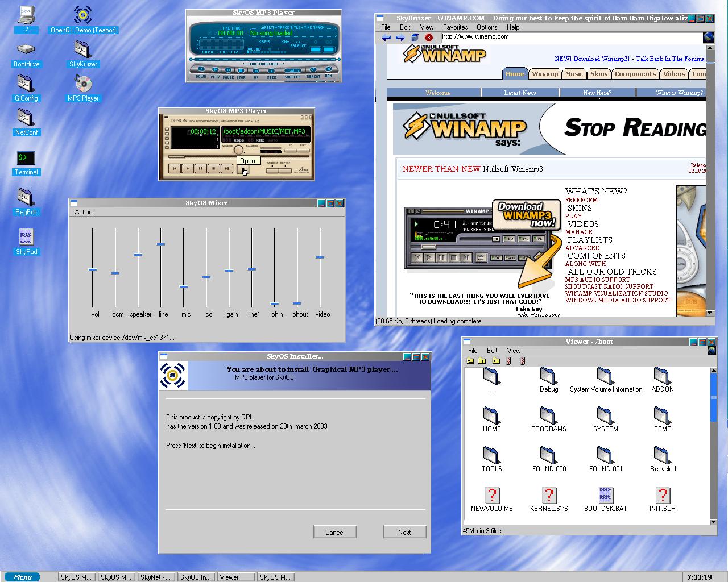Click stop on the Denon MP3 player
Viewport: 728px width, 582px height.
tap(213, 168)
